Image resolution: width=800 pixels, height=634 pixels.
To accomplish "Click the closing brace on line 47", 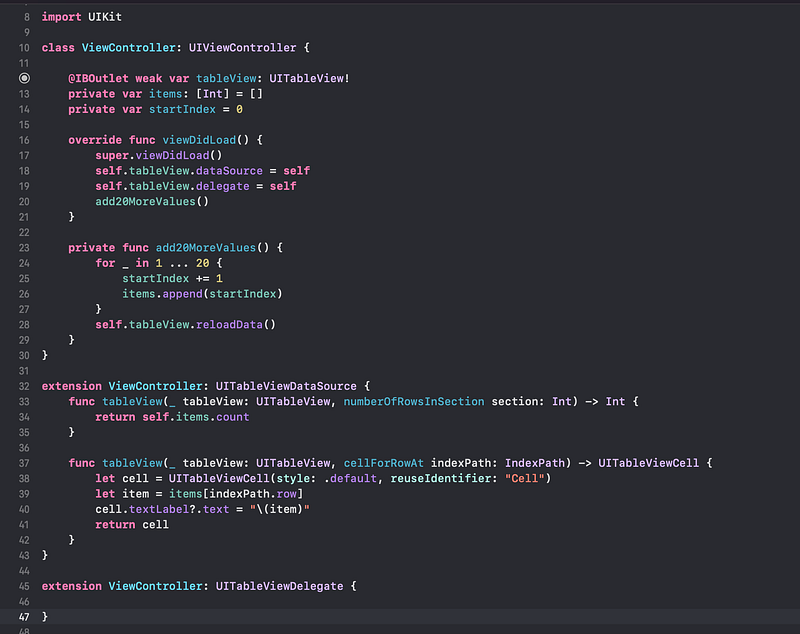I will (44, 617).
